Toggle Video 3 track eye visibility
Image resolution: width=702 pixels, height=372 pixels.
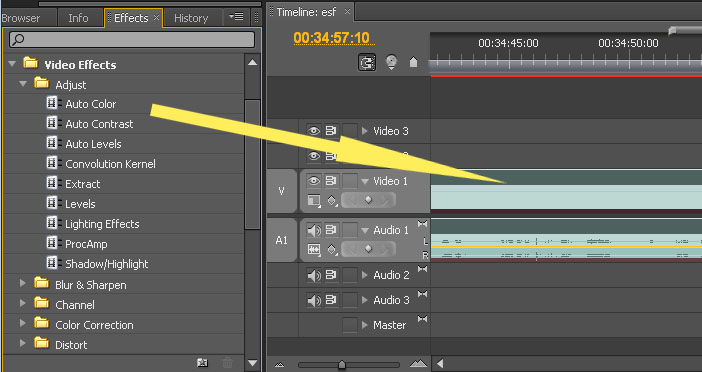314,131
